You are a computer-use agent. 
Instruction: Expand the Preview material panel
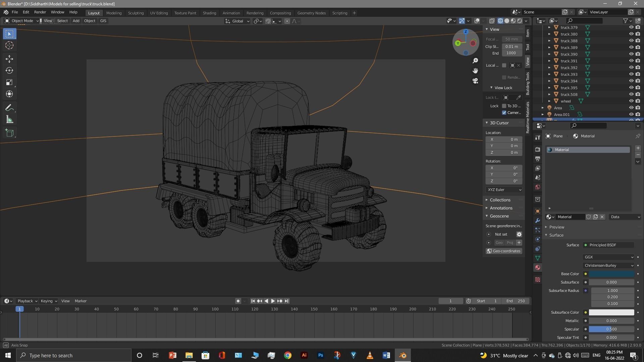coord(556,227)
